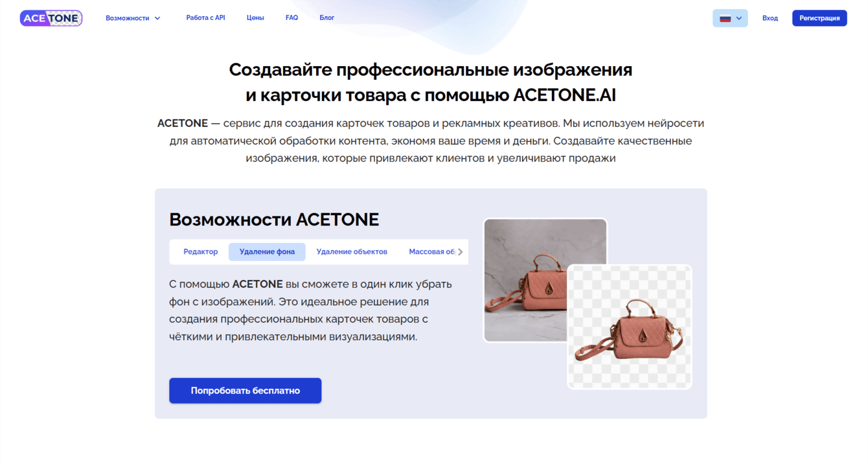Click the handbag image with transparent background
The width and height of the screenshot is (868, 464).
pyautogui.click(x=630, y=327)
